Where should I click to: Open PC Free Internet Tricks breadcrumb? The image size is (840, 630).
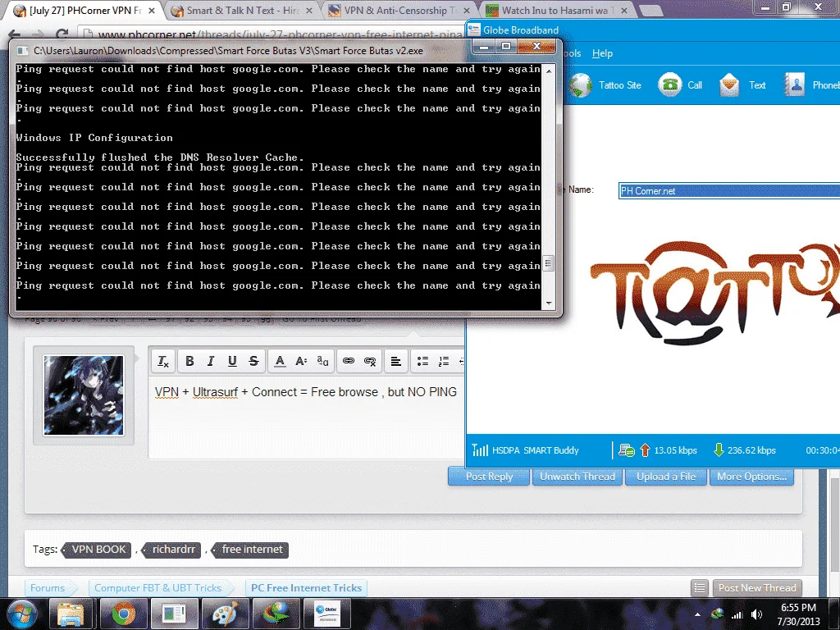[306, 587]
